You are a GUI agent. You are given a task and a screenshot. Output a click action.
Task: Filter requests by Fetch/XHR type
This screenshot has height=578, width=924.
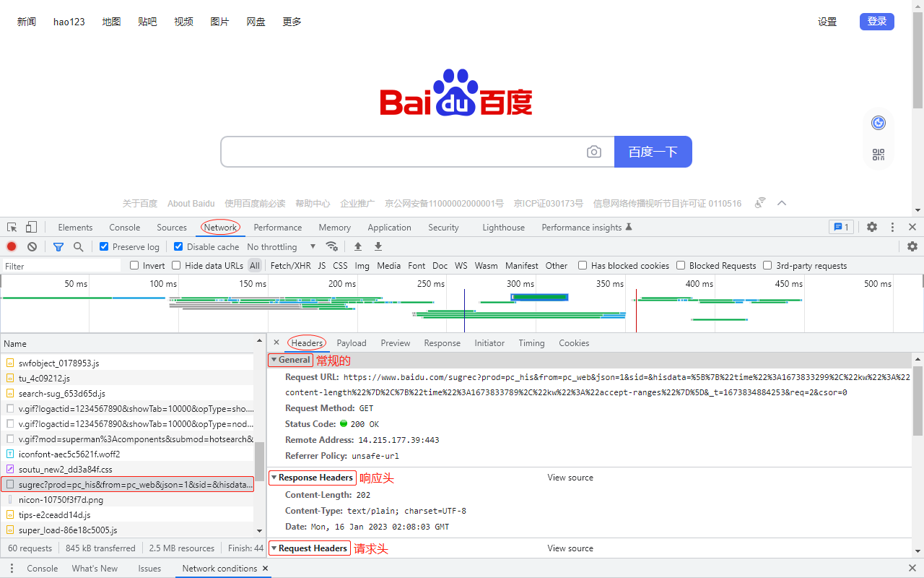tap(290, 265)
